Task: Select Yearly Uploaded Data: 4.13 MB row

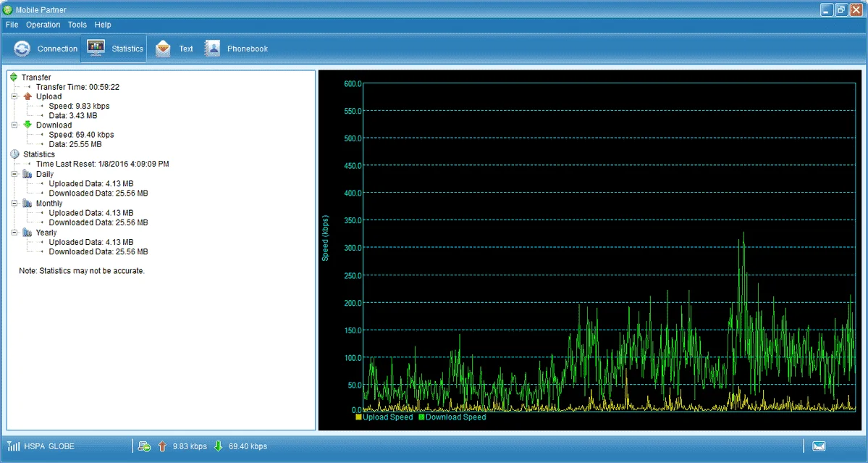Action: (x=90, y=242)
